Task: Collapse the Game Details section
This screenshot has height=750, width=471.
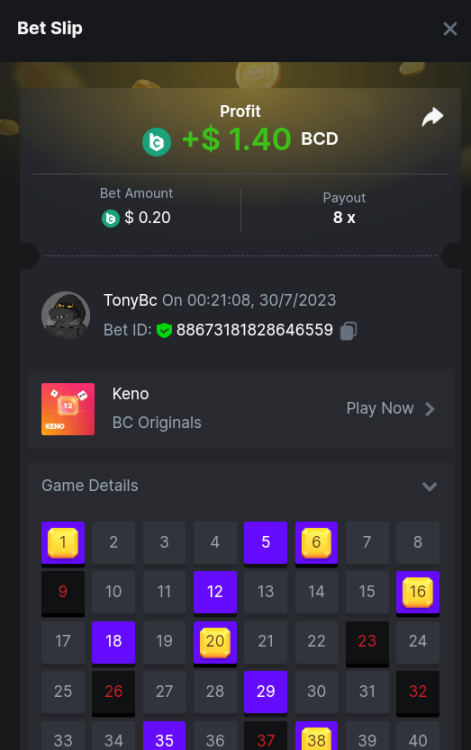Action: 429,486
